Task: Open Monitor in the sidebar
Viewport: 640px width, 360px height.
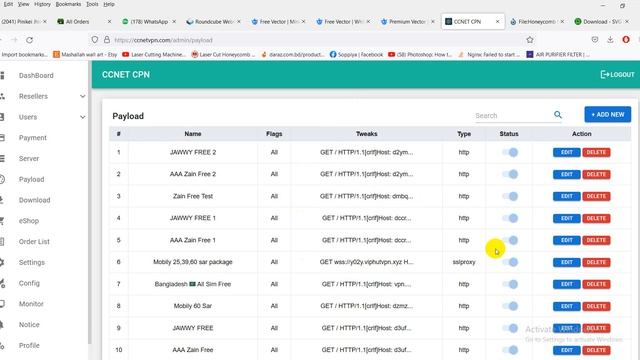Action: (31, 304)
